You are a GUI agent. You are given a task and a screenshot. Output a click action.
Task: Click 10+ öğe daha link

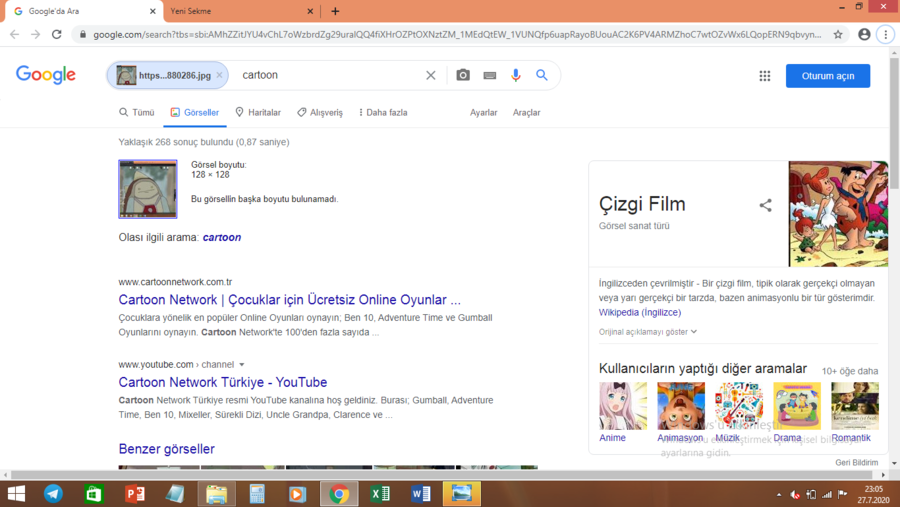pos(849,371)
